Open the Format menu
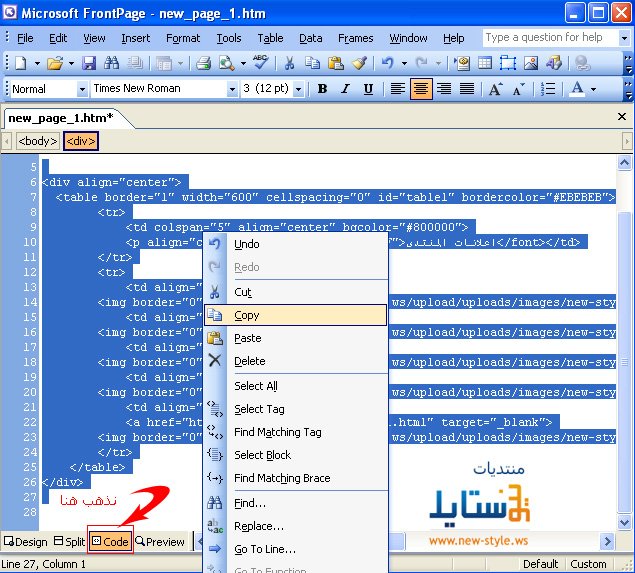 tap(183, 38)
